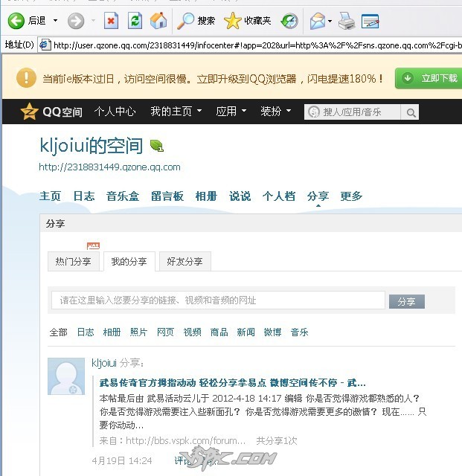Switch to 我的分享 tab

coord(129,261)
